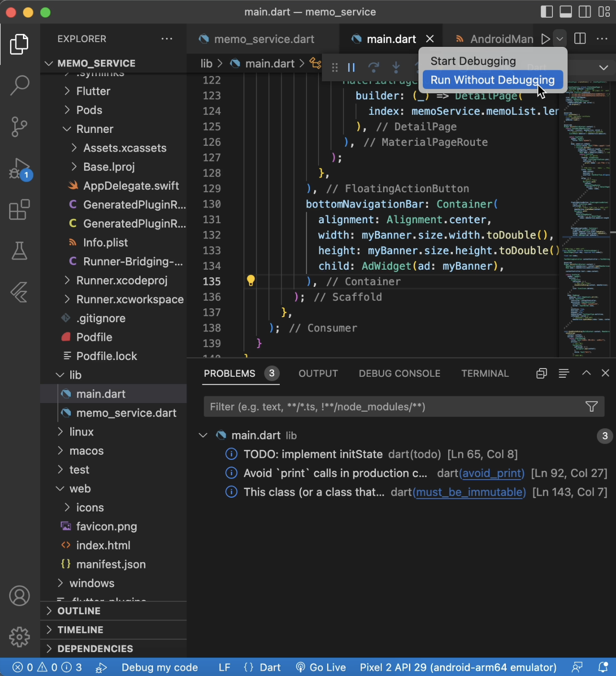Screen dimensions: 616x676
Task: Select Start Debugging menu item
Action: [493, 61]
